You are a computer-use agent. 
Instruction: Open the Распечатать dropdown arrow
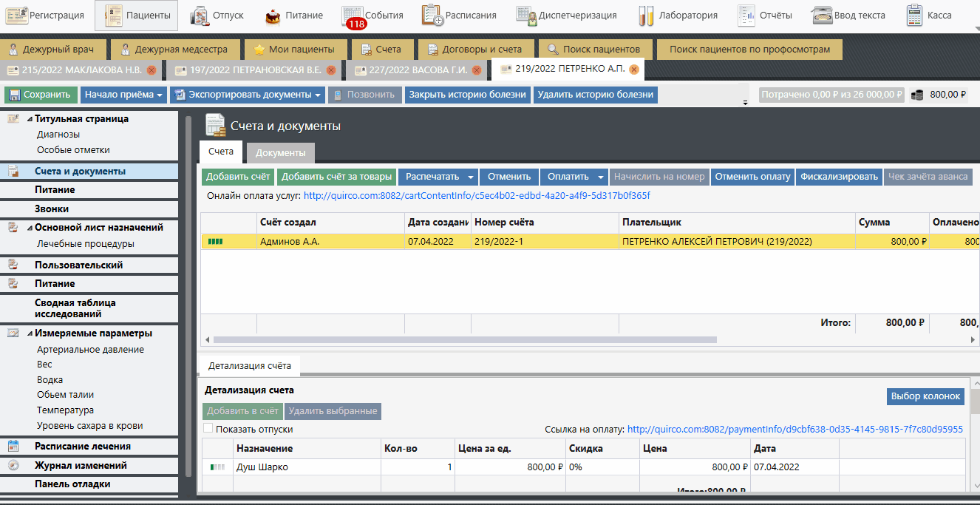tap(471, 177)
